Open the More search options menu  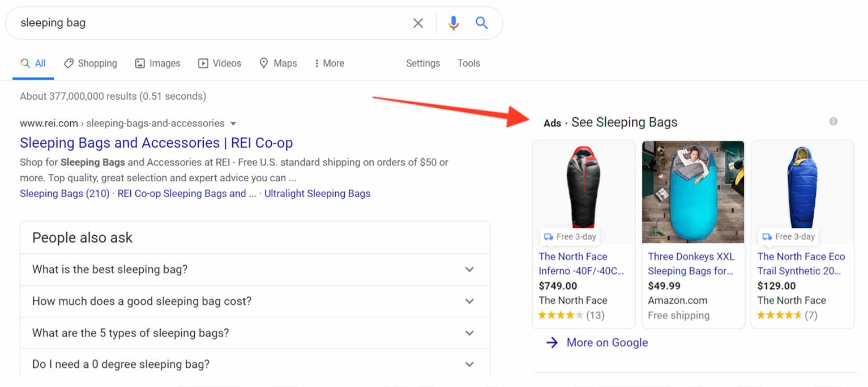click(329, 63)
